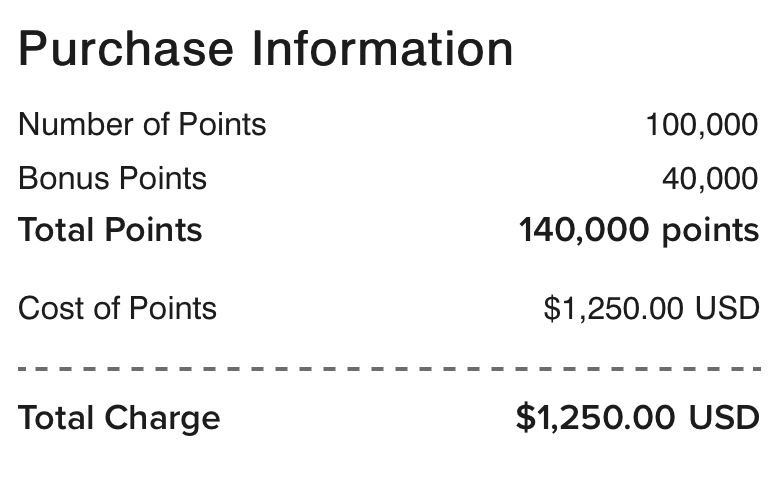This screenshot has height=502, width=776.
Task: Select the Bonus Points label
Action: coord(112,179)
